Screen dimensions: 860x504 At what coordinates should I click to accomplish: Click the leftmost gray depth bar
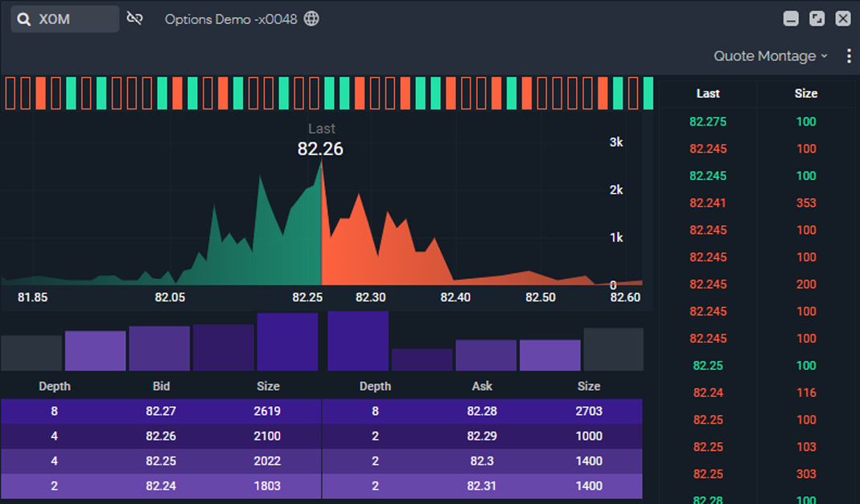pyautogui.click(x=31, y=353)
